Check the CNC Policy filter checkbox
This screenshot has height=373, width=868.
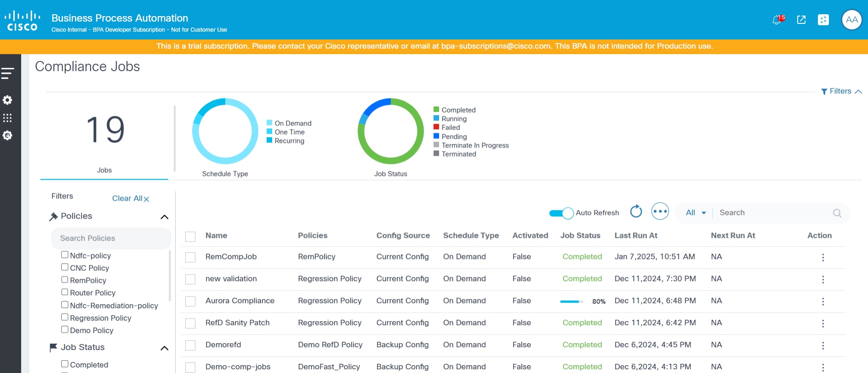[x=65, y=267]
